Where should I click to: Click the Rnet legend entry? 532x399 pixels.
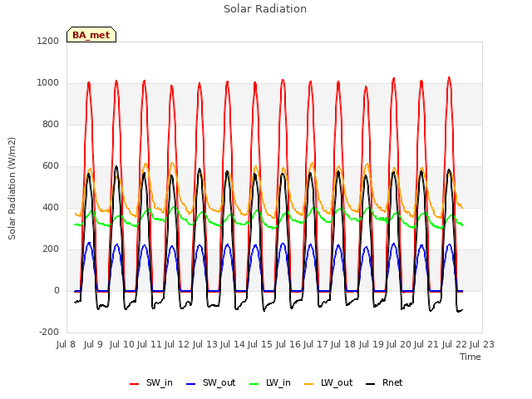384,383
